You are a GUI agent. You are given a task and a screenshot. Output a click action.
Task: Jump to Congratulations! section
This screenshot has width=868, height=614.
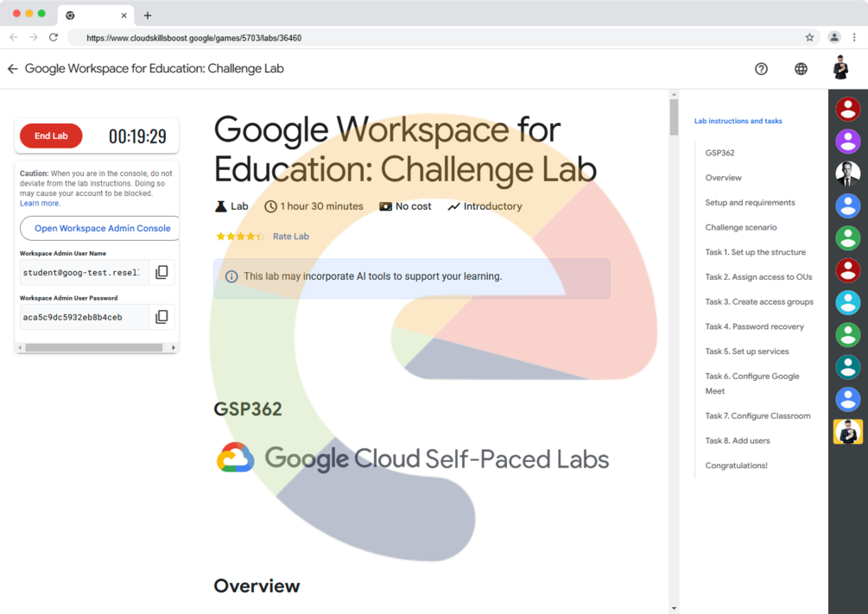tap(736, 465)
